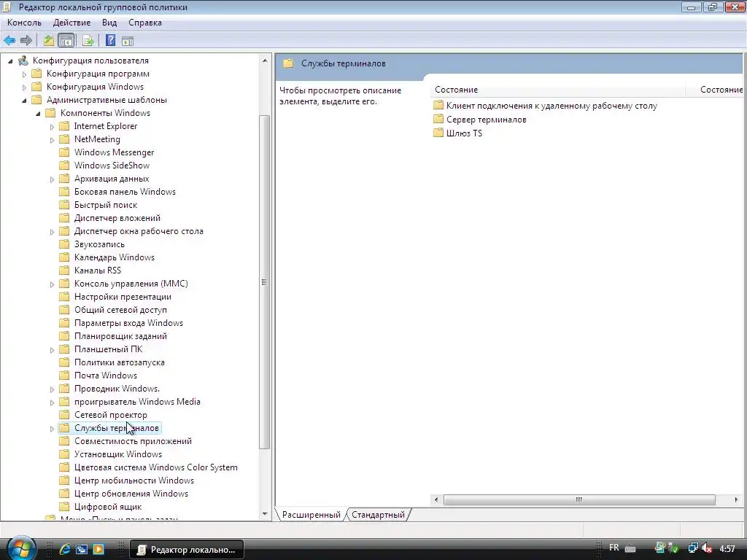Click the horizontal scrollbar thumb in list pane
The image size is (747, 560).
(579, 499)
